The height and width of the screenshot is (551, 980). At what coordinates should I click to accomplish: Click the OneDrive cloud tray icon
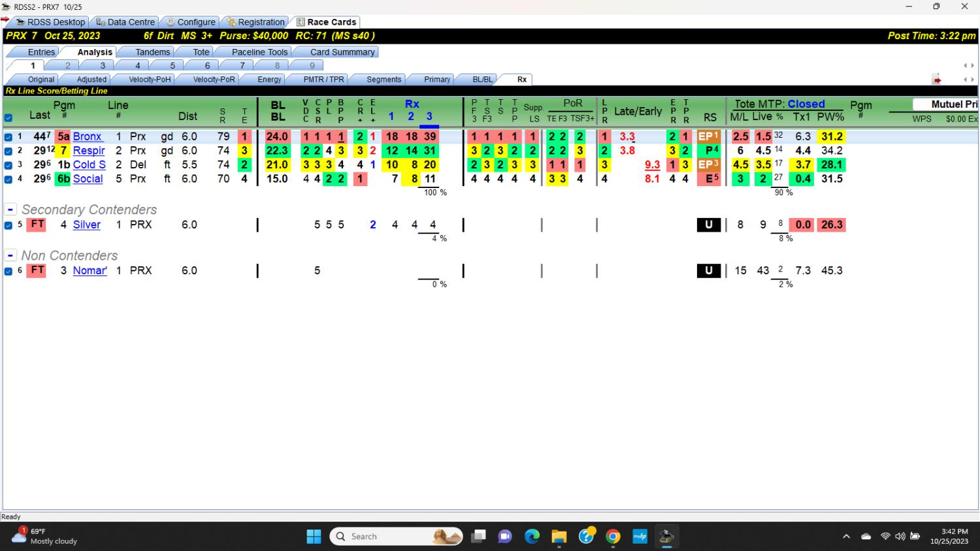(866, 537)
